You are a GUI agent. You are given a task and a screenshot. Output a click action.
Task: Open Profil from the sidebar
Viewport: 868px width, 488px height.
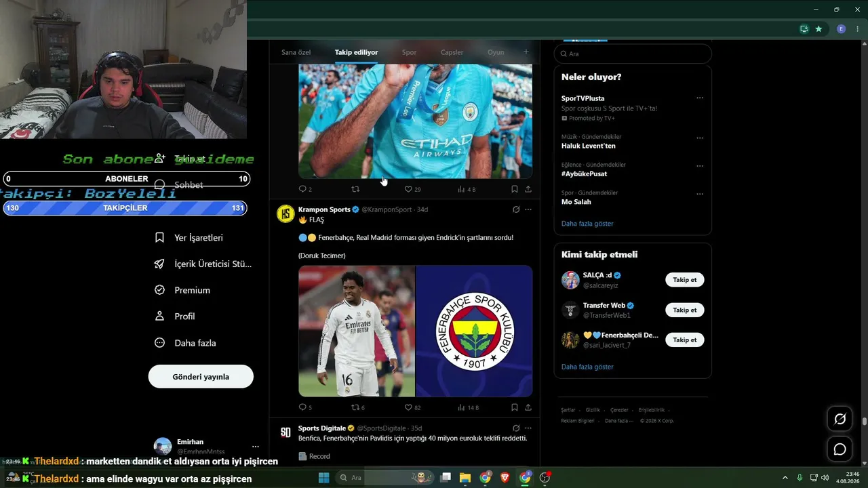click(174, 317)
